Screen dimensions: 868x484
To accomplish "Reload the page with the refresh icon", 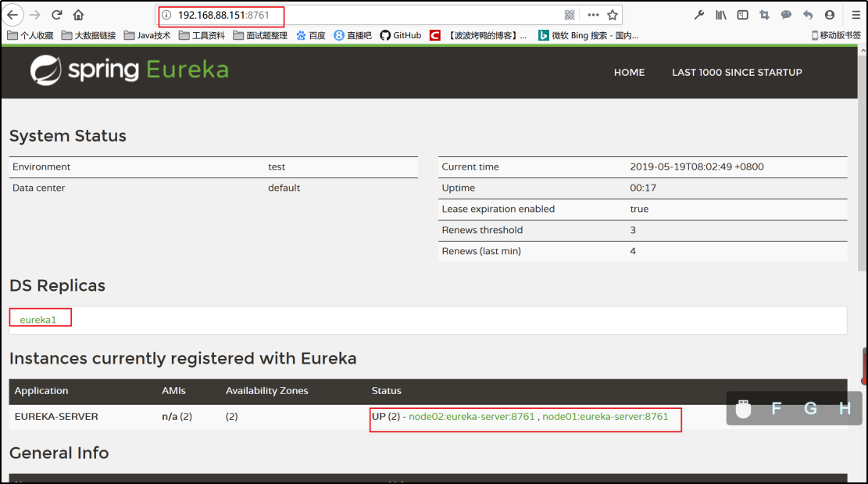I will pos(56,15).
